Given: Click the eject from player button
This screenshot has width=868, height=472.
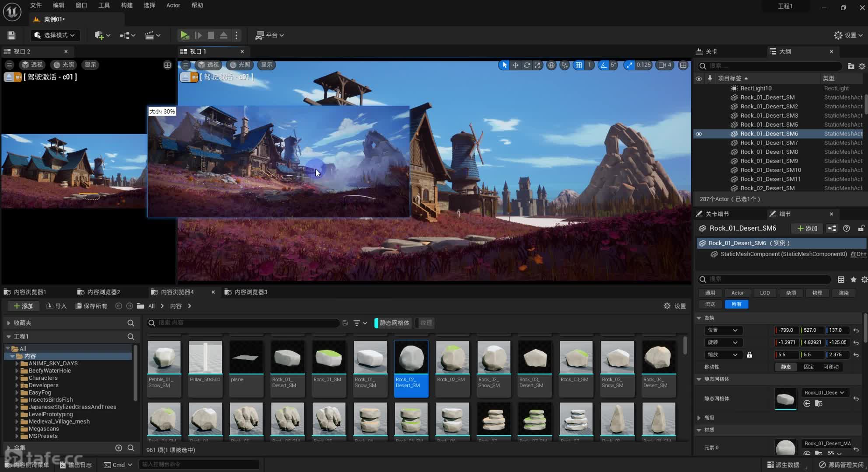Looking at the screenshot, I should click(x=224, y=35).
